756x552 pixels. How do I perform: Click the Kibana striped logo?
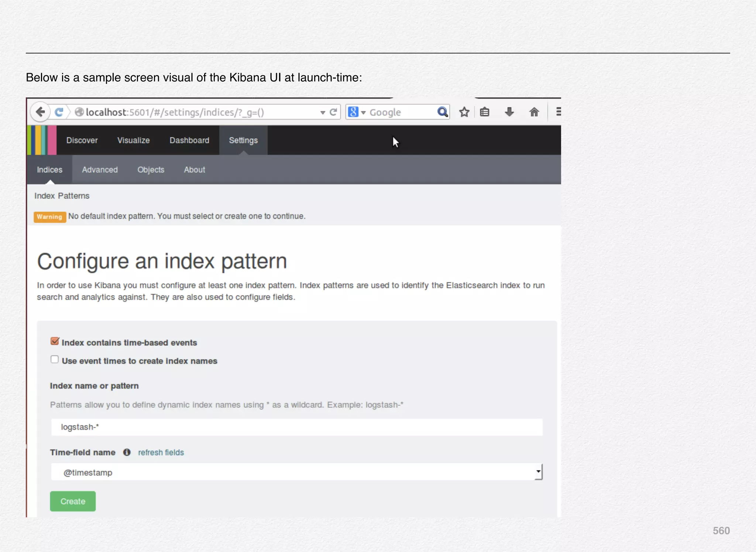click(x=42, y=140)
